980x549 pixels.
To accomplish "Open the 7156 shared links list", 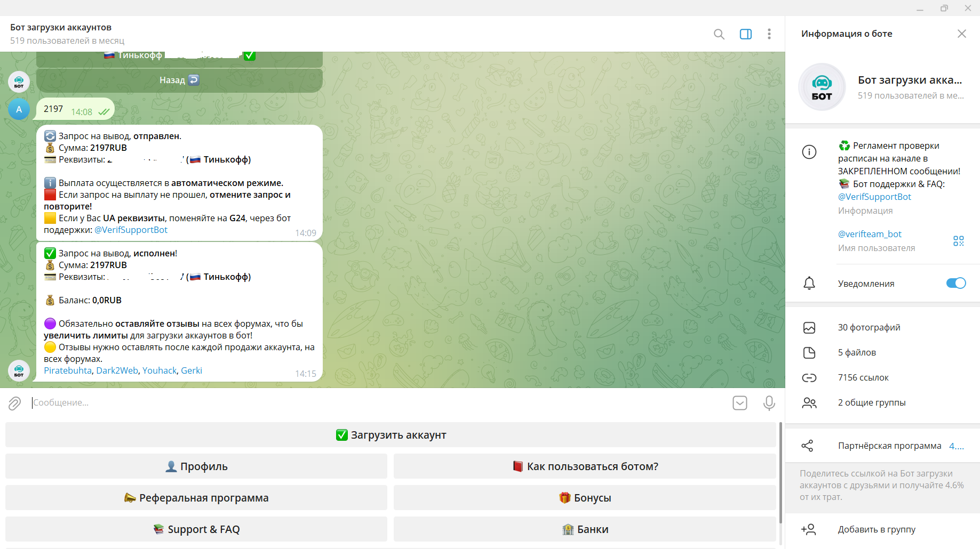I will coord(863,377).
